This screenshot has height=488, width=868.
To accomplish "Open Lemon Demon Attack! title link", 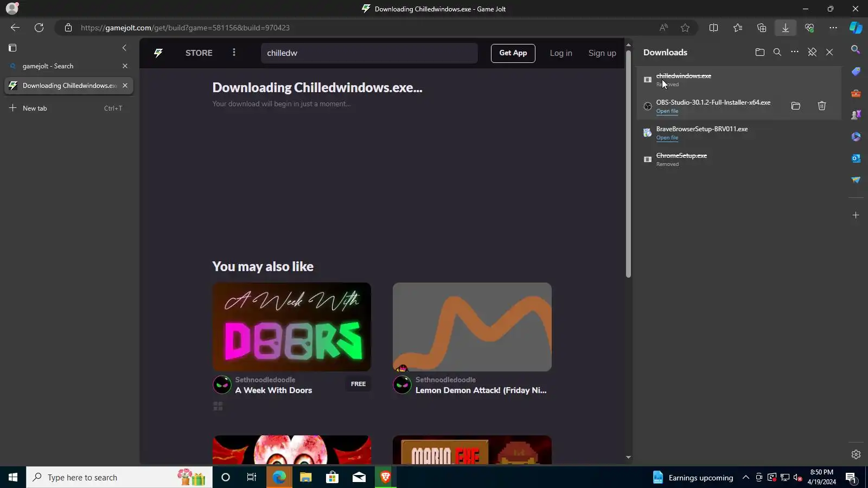I will tap(481, 390).
